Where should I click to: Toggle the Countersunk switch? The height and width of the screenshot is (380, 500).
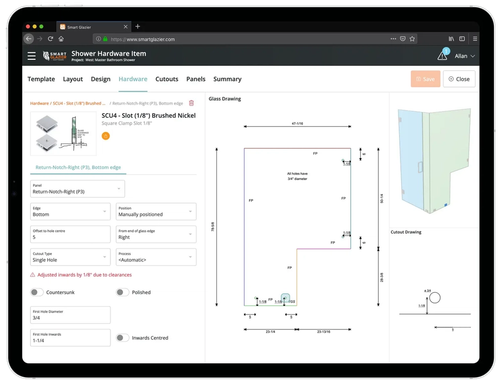tap(37, 292)
